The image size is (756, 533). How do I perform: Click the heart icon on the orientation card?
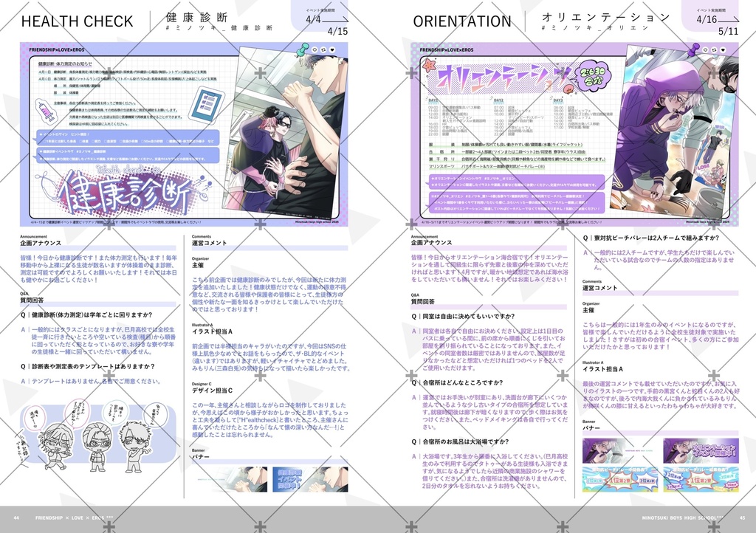pos(722,49)
